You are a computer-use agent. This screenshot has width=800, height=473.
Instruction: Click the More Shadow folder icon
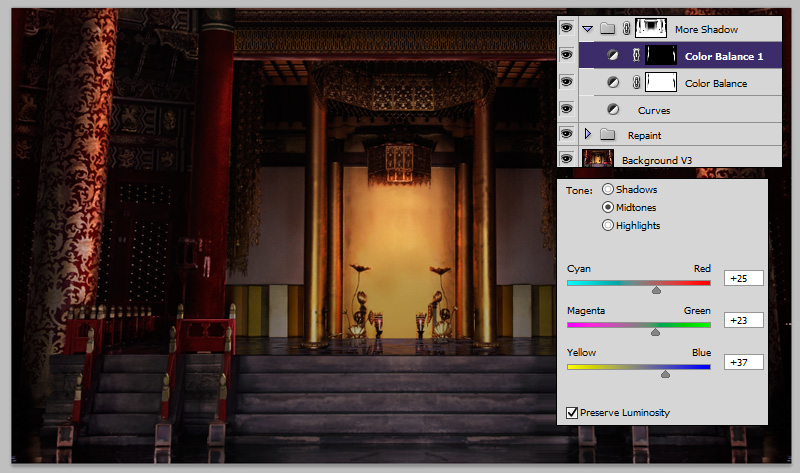click(607, 28)
